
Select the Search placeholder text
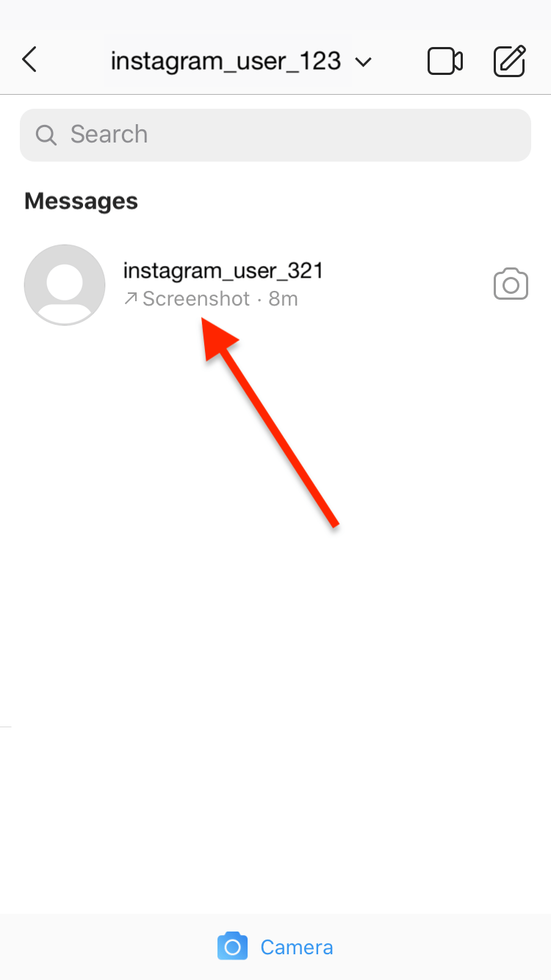(x=109, y=134)
